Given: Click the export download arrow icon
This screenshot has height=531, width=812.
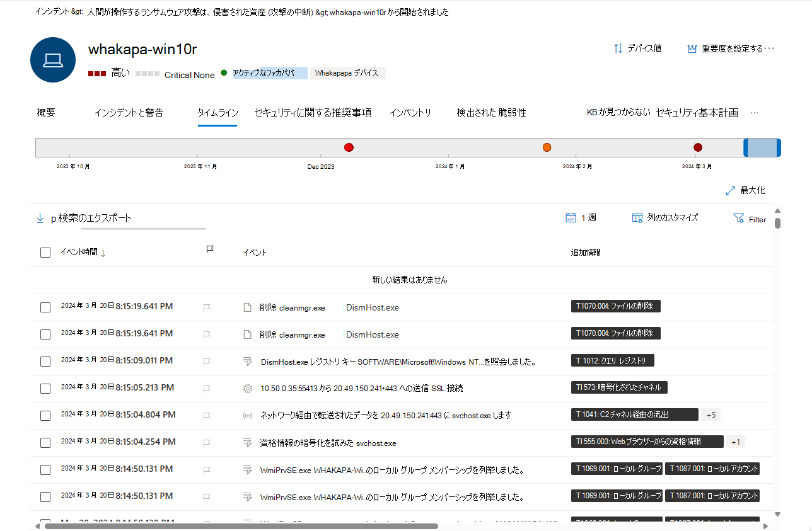Looking at the screenshot, I should tap(40, 218).
